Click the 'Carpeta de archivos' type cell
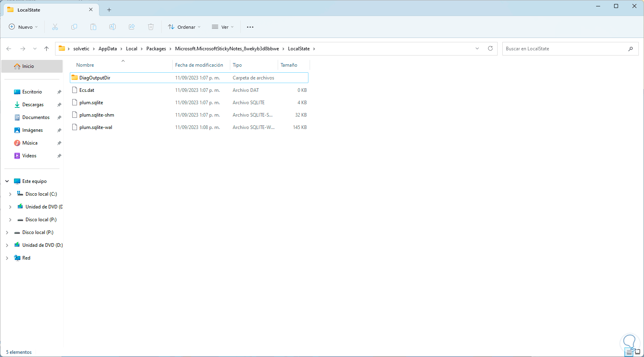644x357 pixels. click(253, 78)
